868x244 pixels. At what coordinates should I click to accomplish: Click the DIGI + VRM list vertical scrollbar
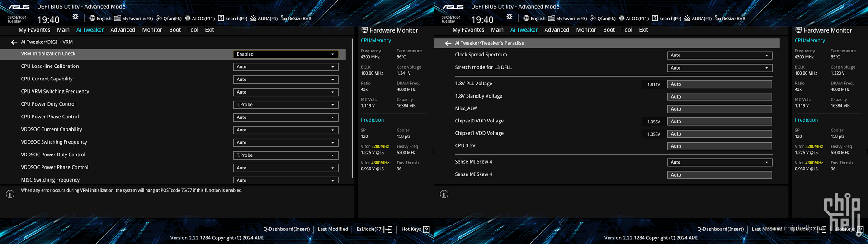[352, 108]
